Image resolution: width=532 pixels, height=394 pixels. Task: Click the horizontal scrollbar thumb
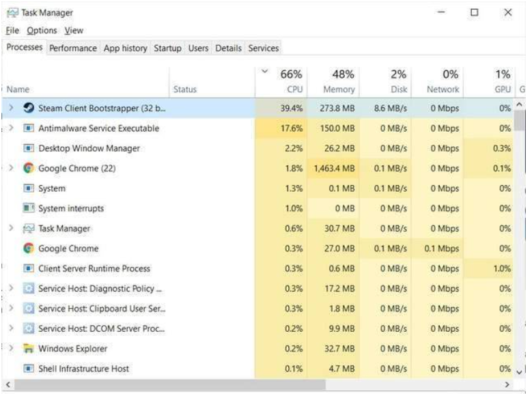169,384
